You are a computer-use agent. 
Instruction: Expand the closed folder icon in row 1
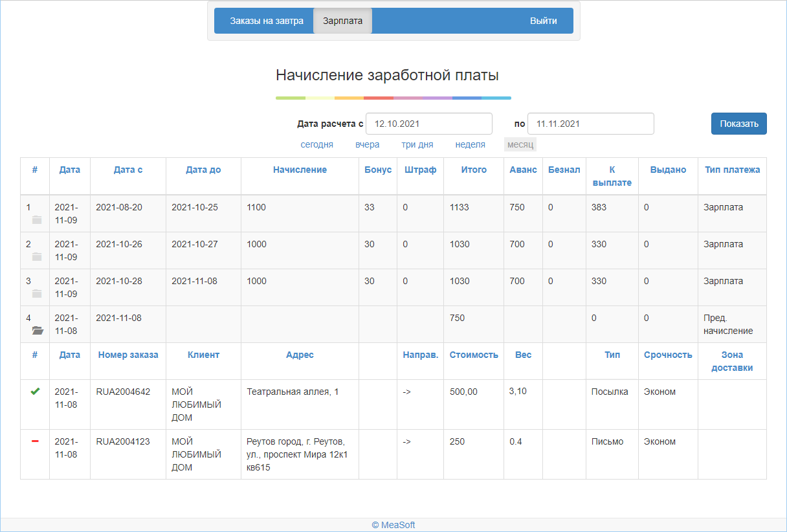pos(37,220)
